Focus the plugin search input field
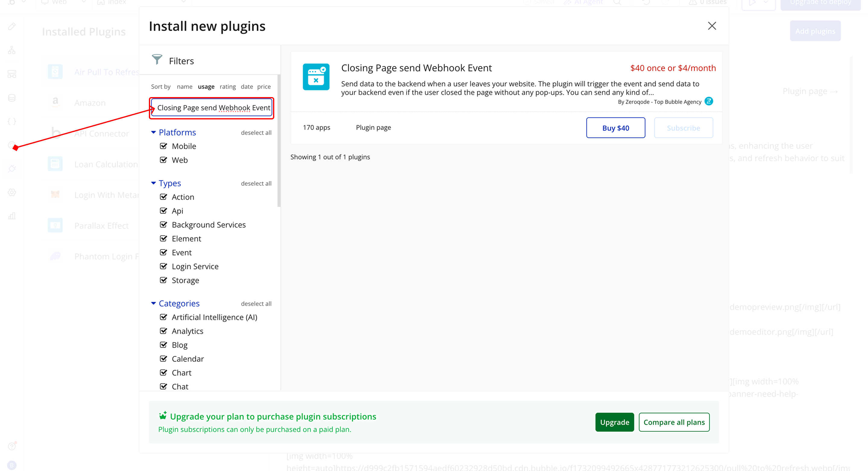 click(212, 108)
